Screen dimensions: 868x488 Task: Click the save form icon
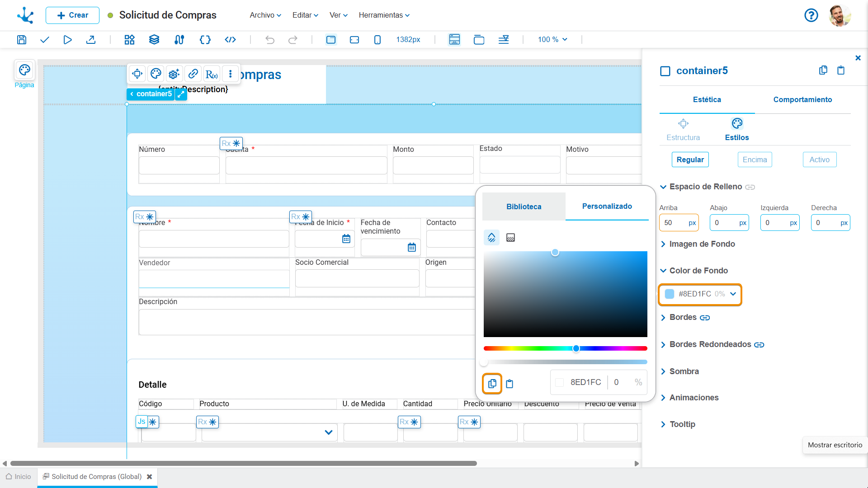(x=22, y=40)
